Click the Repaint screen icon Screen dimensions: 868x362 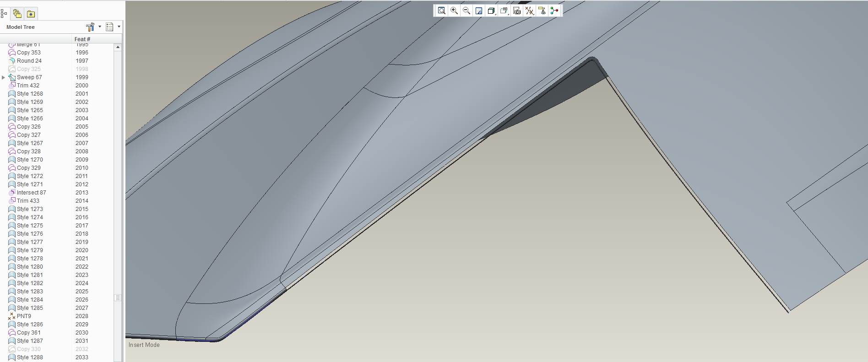(x=479, y=11)
